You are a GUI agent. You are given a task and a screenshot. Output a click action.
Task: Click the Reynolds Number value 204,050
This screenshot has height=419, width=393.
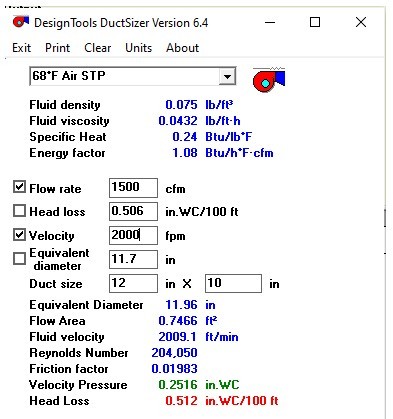click(174, 353)
